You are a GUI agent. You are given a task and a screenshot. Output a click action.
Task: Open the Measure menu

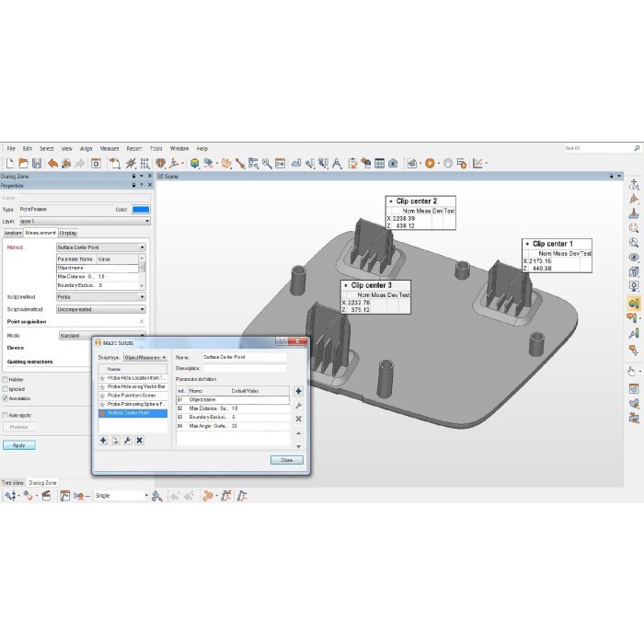point(109,148)
